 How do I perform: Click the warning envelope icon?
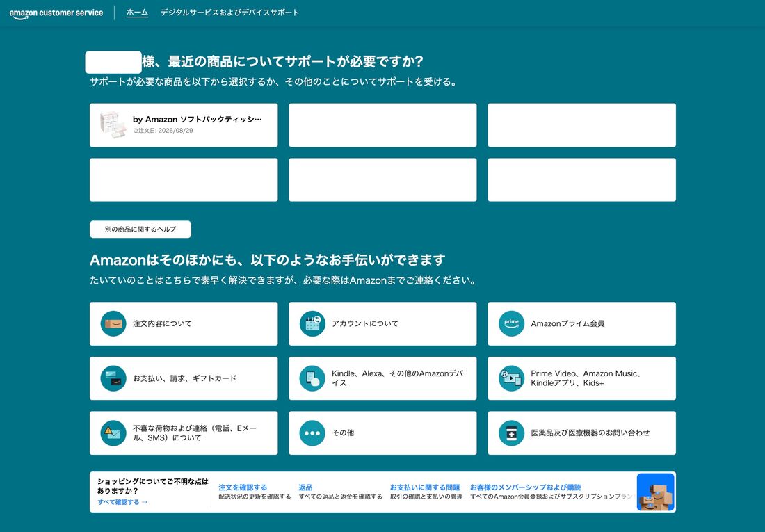[x=113, y=433]
